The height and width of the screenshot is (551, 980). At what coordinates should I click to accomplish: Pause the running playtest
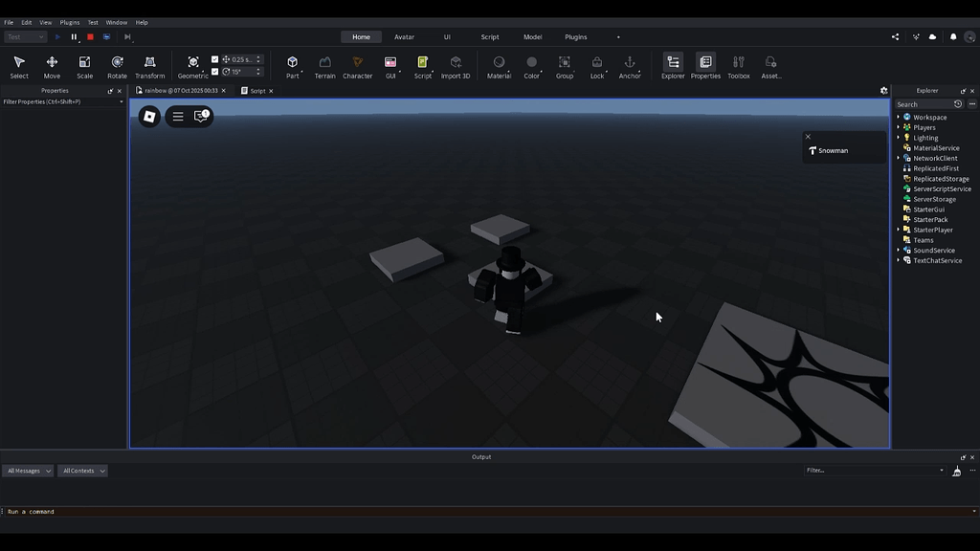click(74, 37)
